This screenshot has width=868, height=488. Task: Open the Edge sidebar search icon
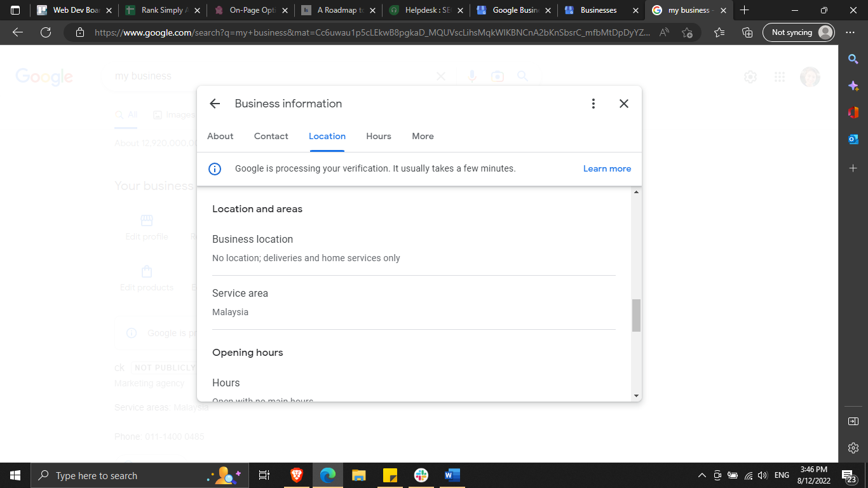click(x=853, y=59)
